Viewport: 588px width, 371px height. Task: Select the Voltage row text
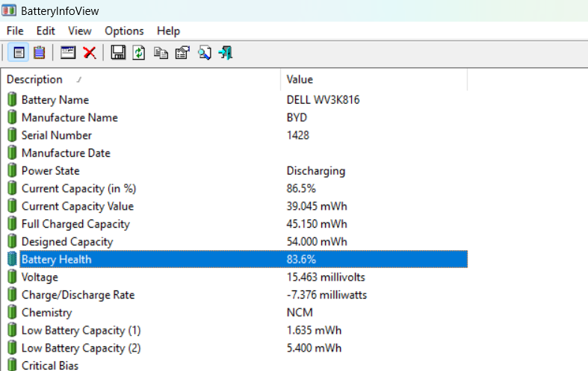tap(40, 277)
